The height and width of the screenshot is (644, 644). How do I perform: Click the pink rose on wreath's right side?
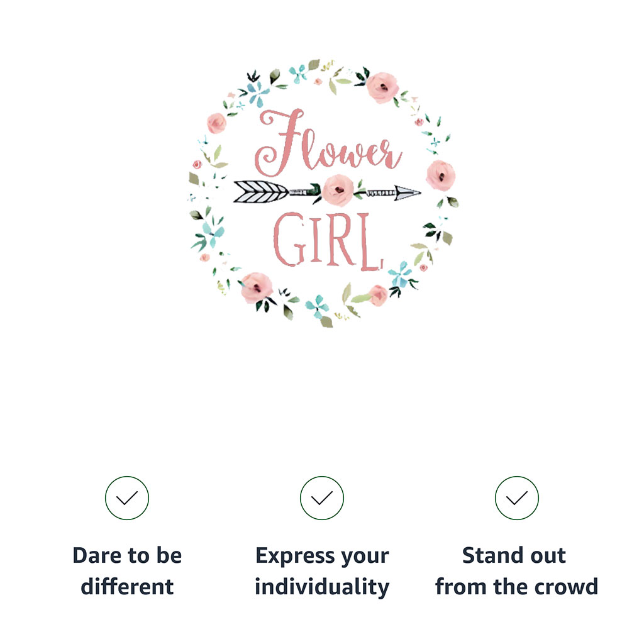coord(440,176)
